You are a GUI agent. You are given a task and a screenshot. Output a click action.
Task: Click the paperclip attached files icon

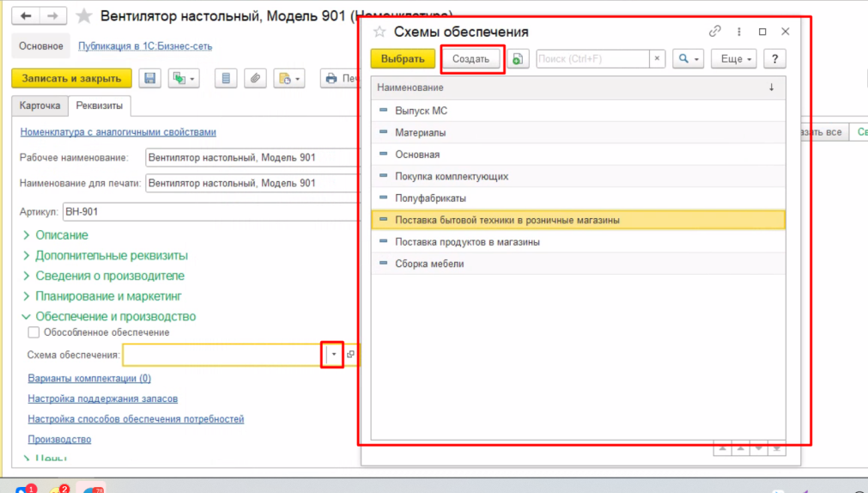254,78
